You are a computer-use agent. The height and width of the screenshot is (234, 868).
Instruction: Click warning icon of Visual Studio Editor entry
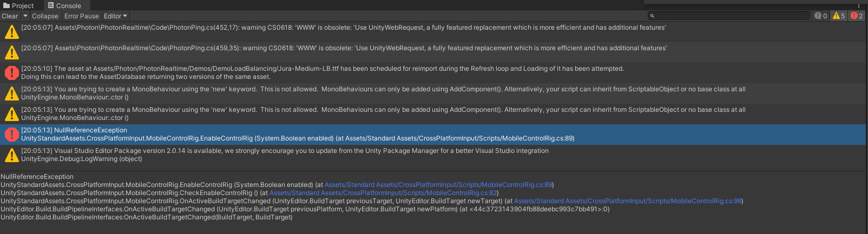[11, 155]
